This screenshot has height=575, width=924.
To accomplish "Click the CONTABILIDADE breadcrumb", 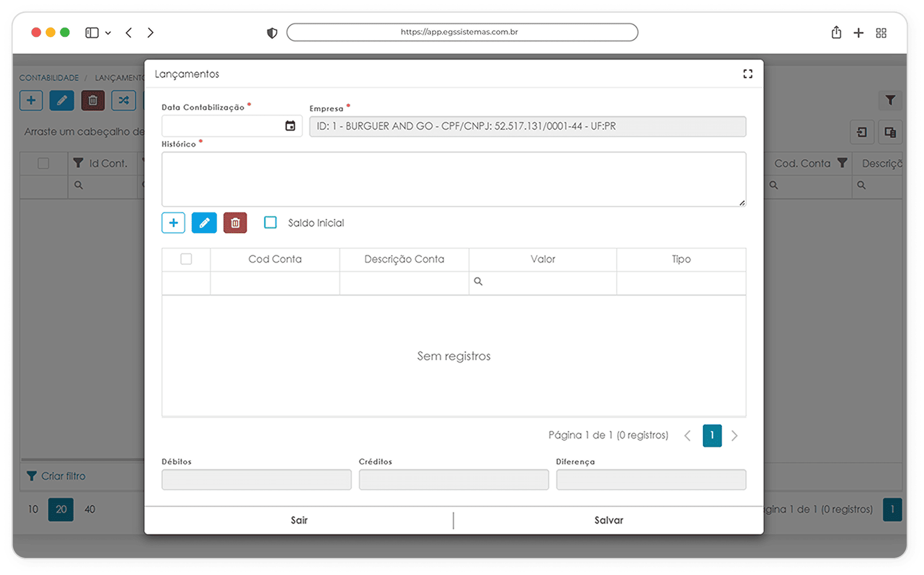I will pyautogui.click(x=49, y=78).
